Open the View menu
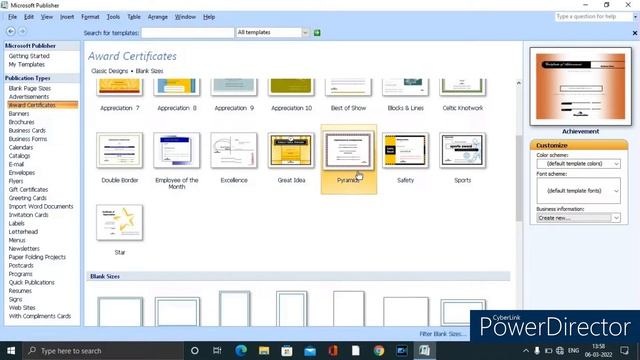 [47, 17]
